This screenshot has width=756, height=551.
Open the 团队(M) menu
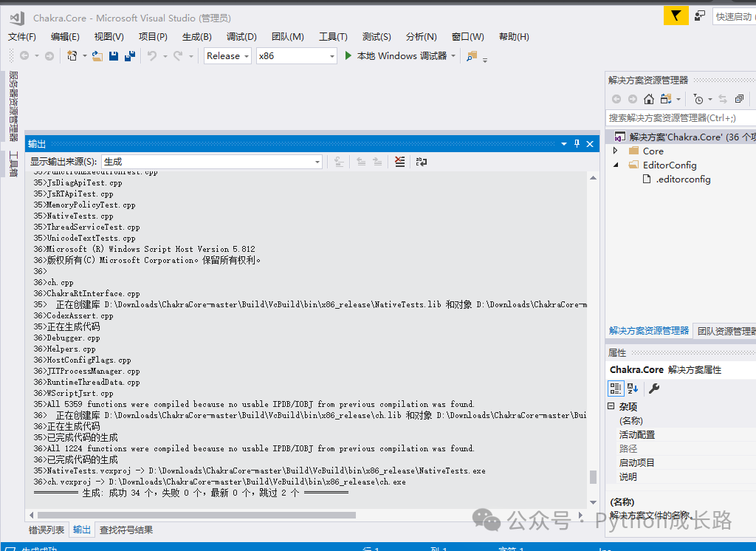pos(287,37)
